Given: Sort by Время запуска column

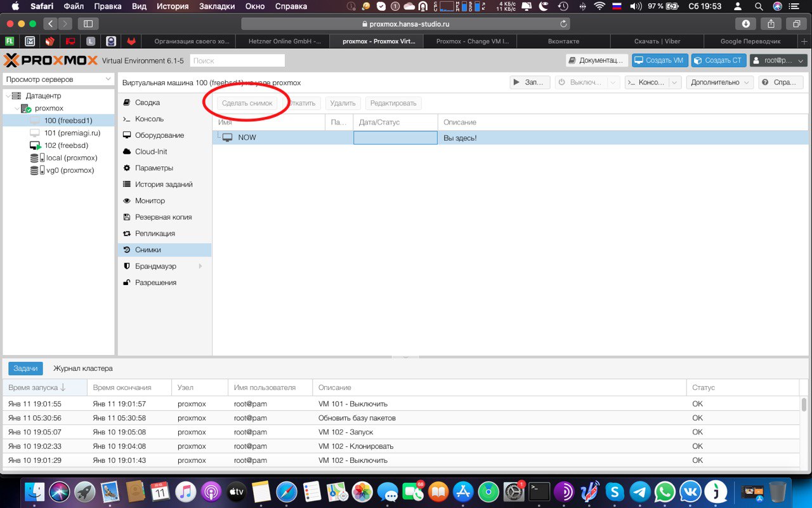Looking at the screenshot, I should coord(44,387).
